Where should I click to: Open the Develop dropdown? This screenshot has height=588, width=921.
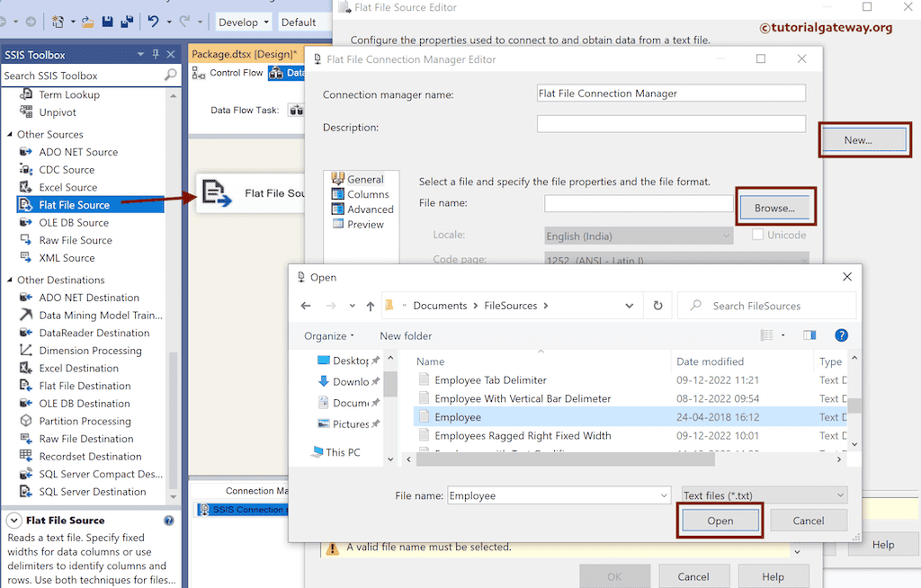coord(243,22)
